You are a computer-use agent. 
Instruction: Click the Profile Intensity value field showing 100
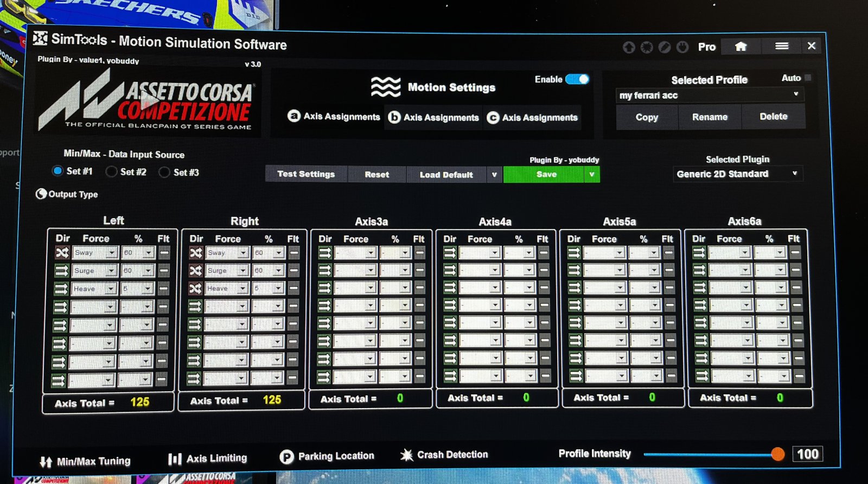(808, 454)
